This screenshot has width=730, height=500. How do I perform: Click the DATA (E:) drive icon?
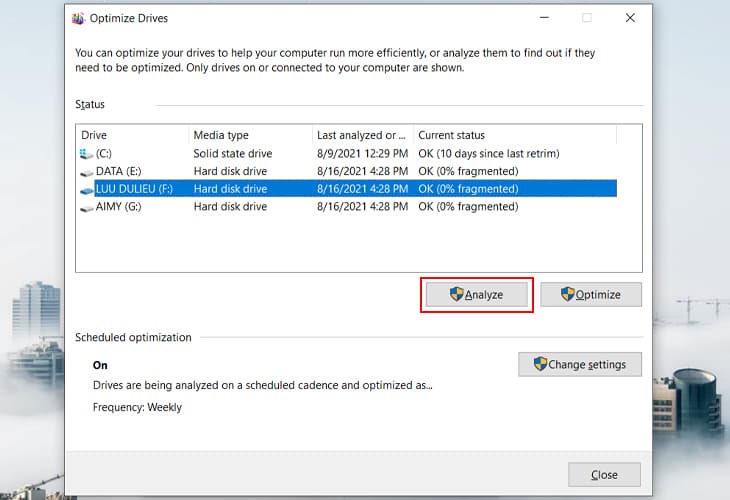[86, 171]
